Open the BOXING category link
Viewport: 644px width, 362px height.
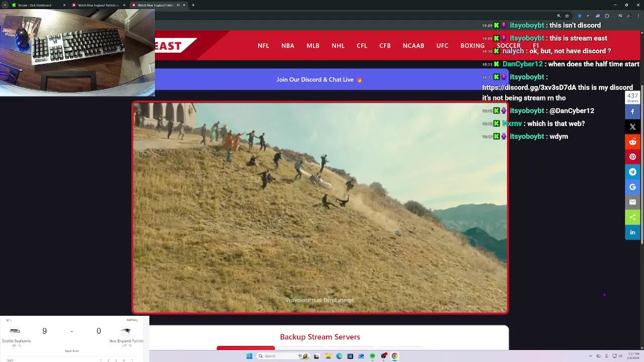pos(472,45)
